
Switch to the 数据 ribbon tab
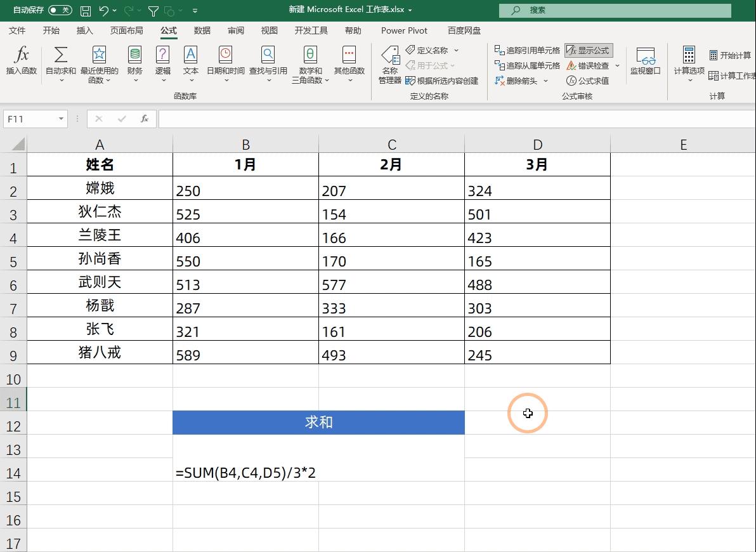[x=202, y=30]
